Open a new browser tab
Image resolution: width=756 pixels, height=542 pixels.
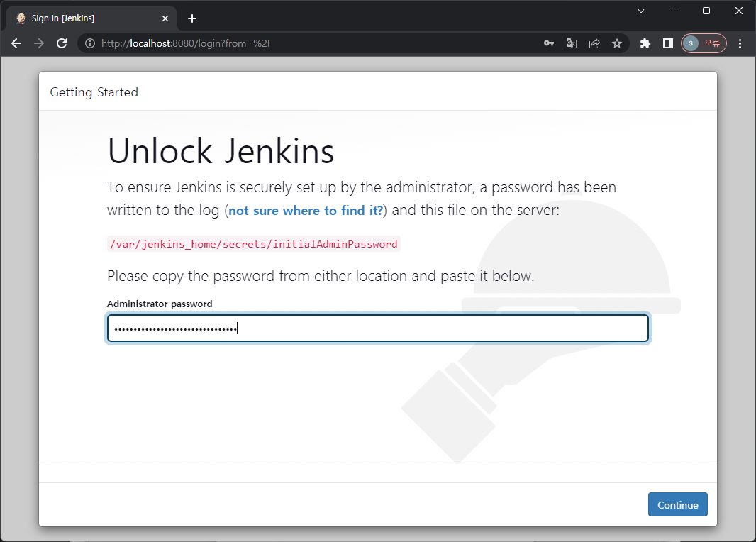192,18
